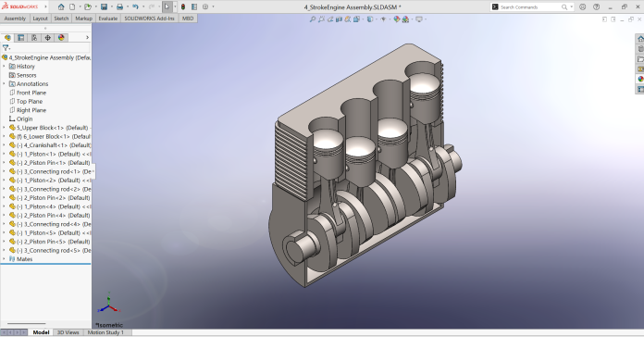Expand the Annotations tree node
This screenshot has width=644, height=337.
point(4,84)
